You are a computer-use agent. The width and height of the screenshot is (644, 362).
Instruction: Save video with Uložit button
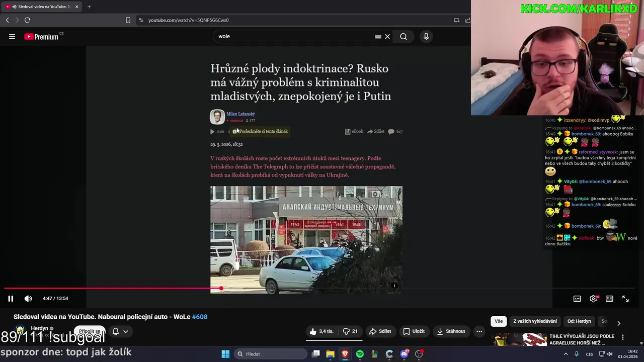[414, 331]
